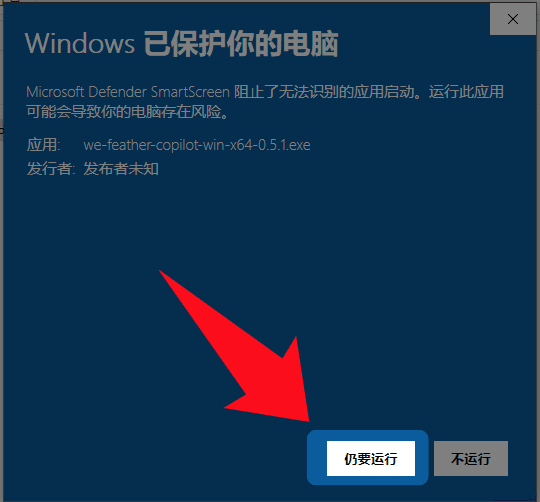Click the SmartScreen word in the description
The image size is (540, 502).
(x=190, y=92)
